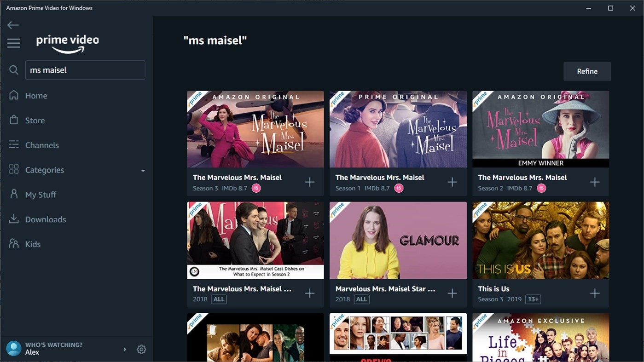644x362 pixels.
Task: Expand the Categories dropdown arrow
Action: click(143, 171)
